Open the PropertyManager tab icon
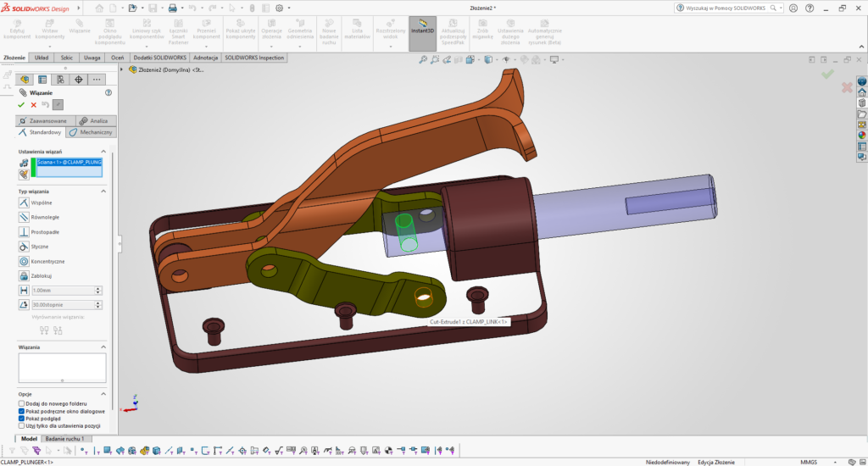Screen dimensions: 868x466 point(42,80)
